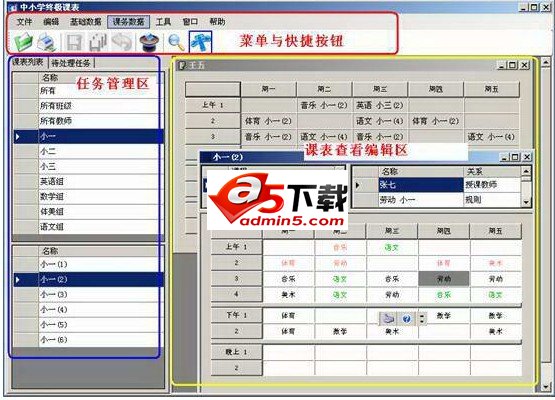Click green 语文 in 上午 1 row, 小一 (2)

pyautogui.click(x=392, y=247)
